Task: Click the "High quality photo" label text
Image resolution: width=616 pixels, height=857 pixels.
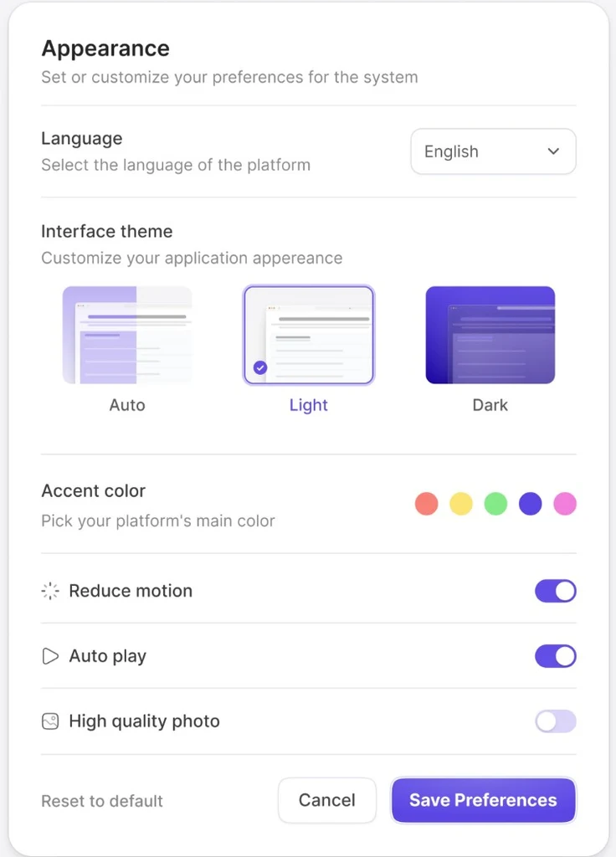Action: [x=144, y=721]
